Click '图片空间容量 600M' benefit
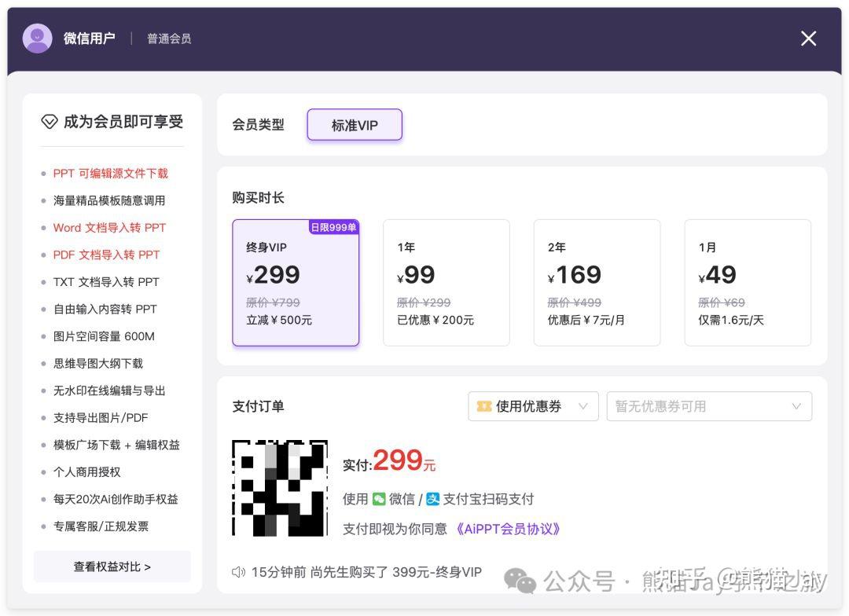The image size is (849, 616). coord(104,336)
